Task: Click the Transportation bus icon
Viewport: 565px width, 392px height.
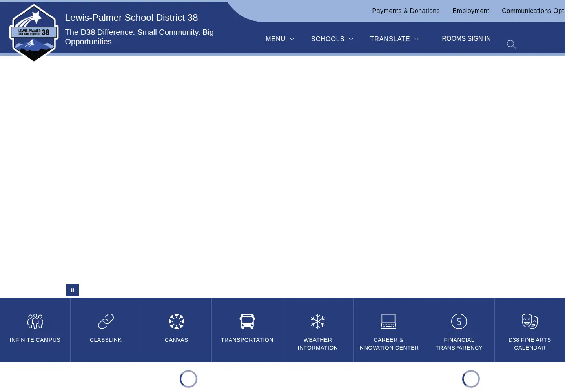Action: click(247, 321)
